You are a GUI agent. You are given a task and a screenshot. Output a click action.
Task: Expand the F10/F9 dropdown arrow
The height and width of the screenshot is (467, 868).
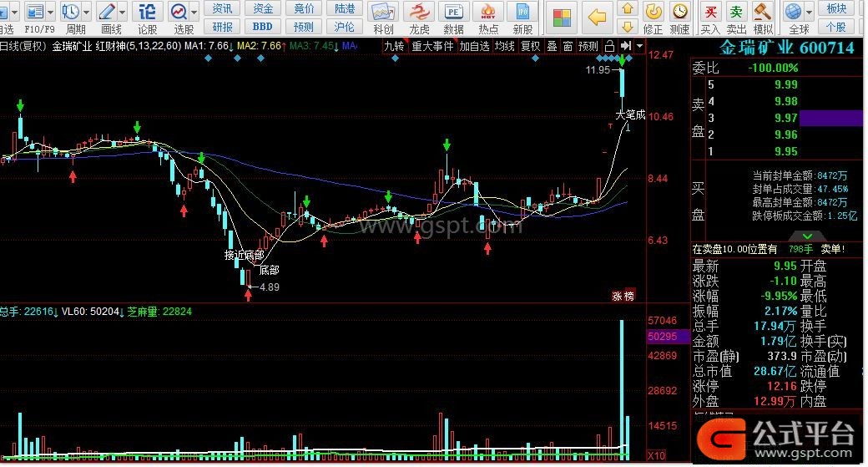point(50,12)
